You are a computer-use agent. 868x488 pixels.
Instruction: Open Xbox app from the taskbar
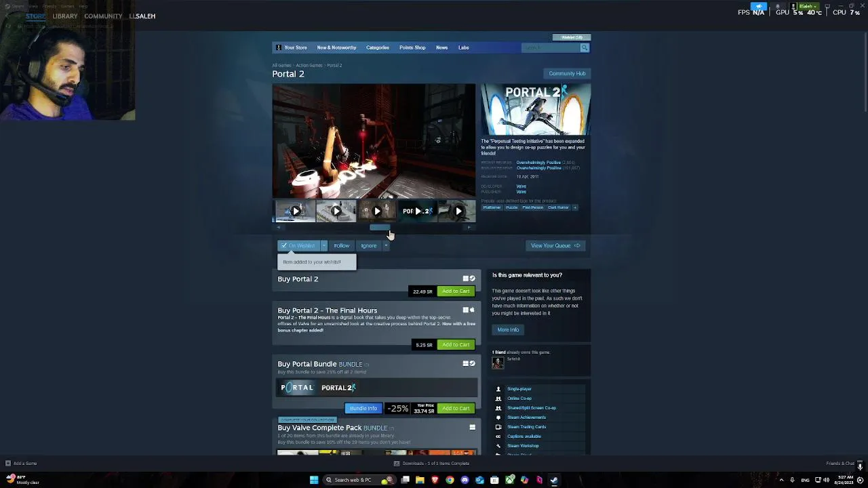coord(509,480)
